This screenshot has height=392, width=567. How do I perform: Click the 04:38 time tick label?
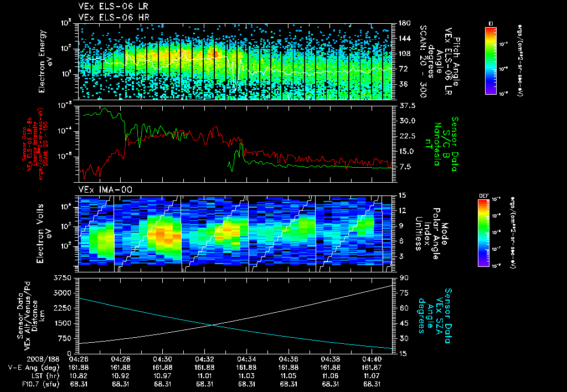coord(330,359)
